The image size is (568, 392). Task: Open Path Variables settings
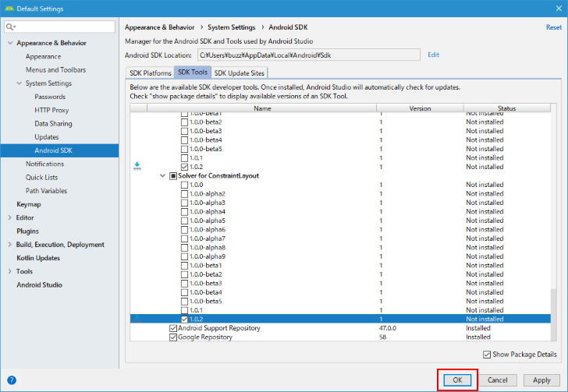(46, 191)
